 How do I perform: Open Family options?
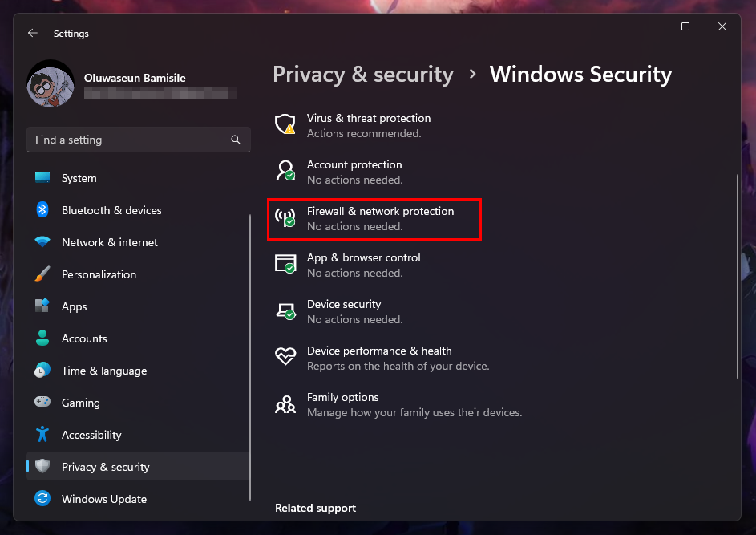pos(414,405)
